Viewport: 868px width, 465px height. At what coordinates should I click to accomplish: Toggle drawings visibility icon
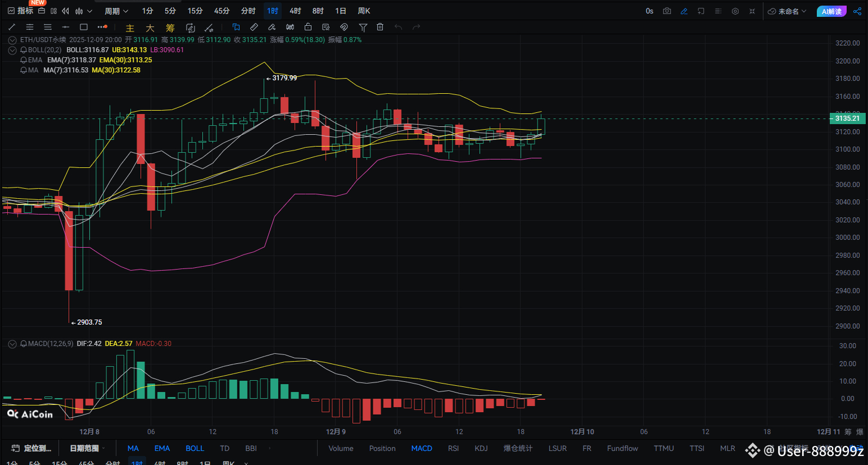[344, 27]
